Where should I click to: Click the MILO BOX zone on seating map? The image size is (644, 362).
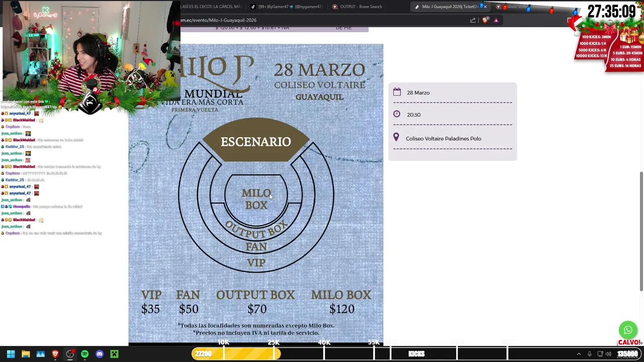256,199
